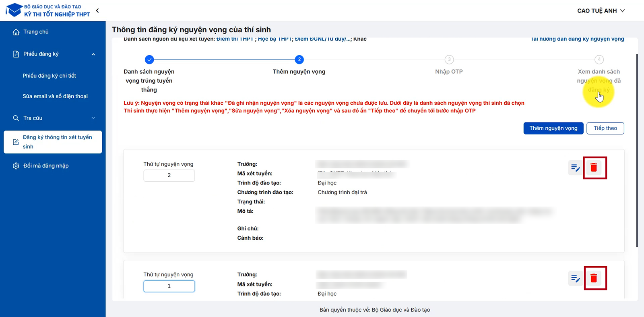Edit nguyện vọng 1 using pencil icon
Viewport: 644px width, 317px height.
(x=575, y=278)
